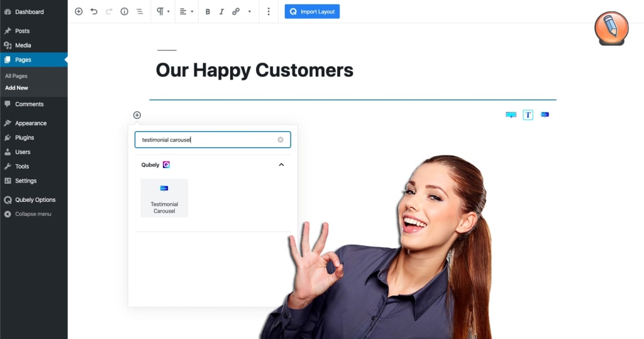
Task: Click the Qubely Options Q icon
Action: pos(8,200)
